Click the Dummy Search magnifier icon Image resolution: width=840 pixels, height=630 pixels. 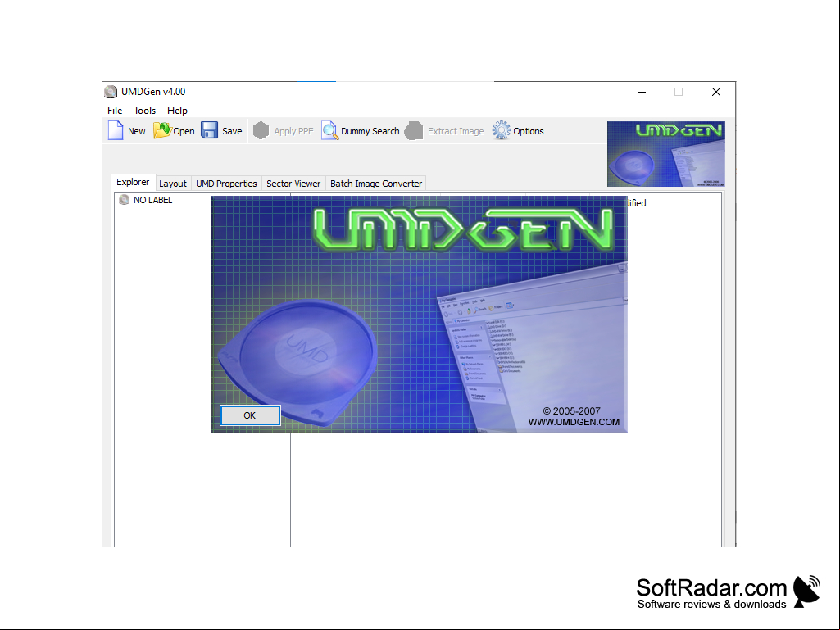pyautogui.click(x=329, y=130)
